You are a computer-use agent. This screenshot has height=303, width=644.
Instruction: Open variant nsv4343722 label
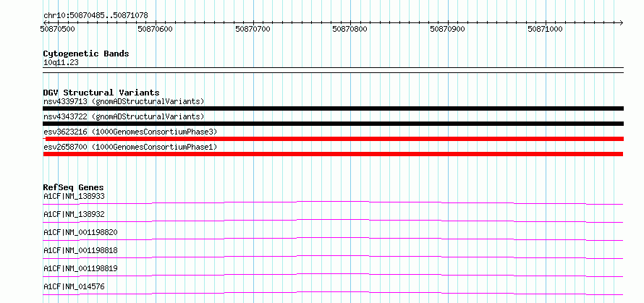pos(124,116)
